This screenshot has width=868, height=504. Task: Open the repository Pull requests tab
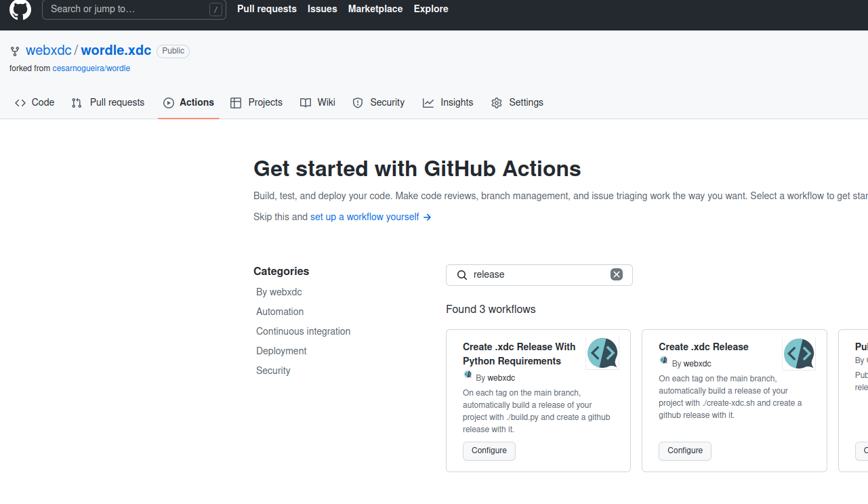pyautogui.click(x=108, y=102)
